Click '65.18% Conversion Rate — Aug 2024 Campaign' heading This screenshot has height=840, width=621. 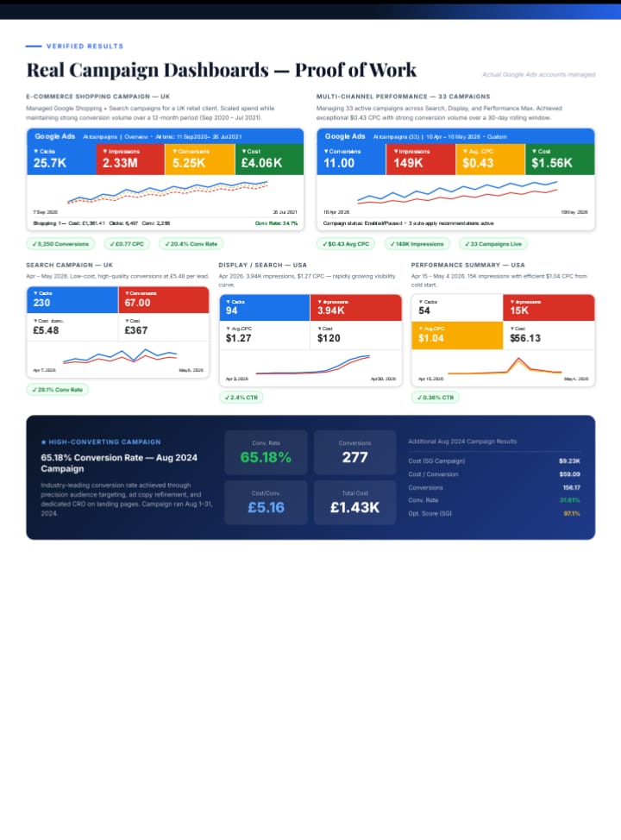pyautogui.click(x=119, y=463)
